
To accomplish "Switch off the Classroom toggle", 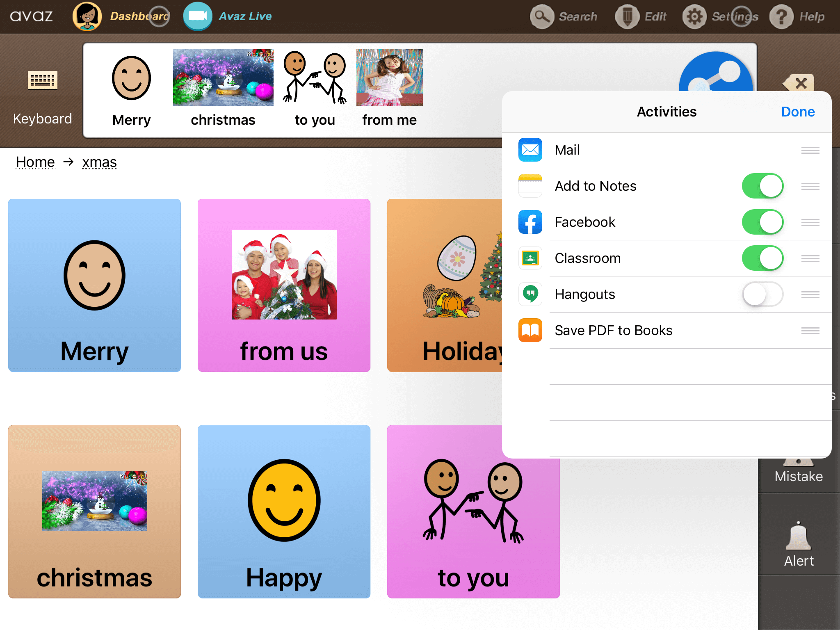I will pyautogui.click(x=762, y=258).
